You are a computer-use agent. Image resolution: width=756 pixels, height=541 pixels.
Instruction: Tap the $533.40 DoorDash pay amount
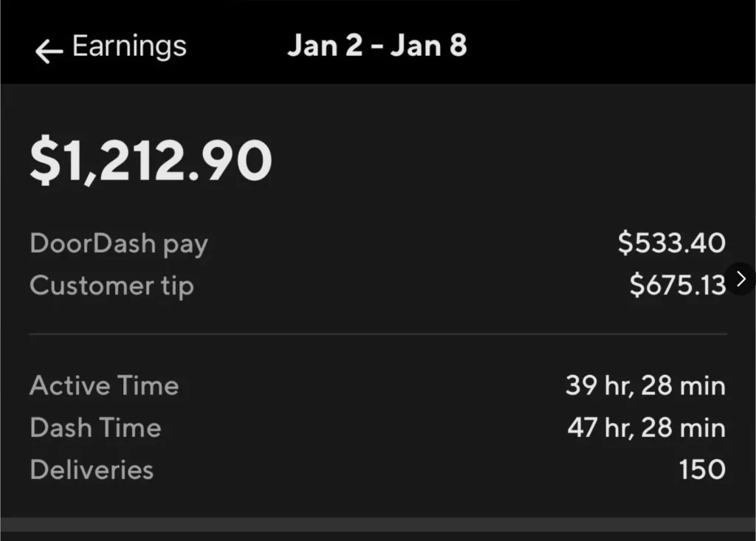672,243
